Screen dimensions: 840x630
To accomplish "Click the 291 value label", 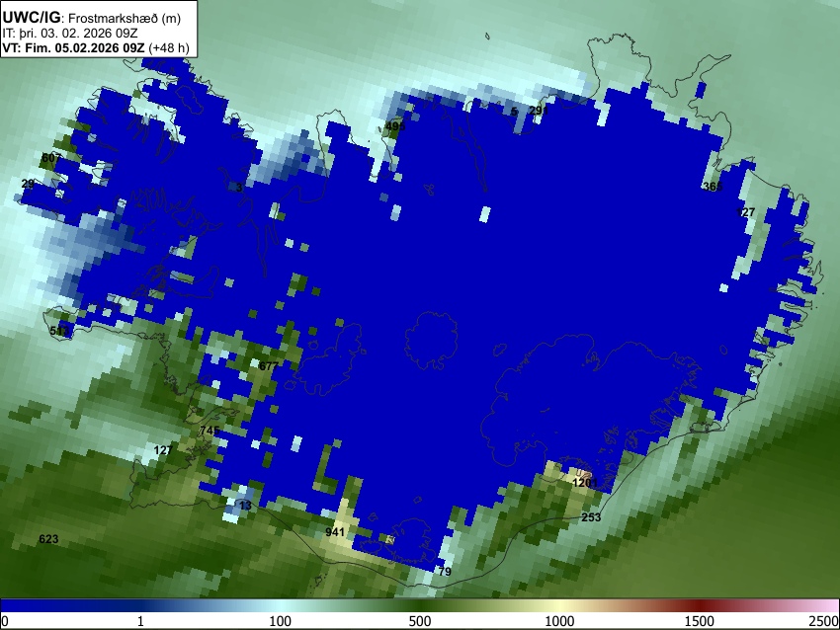I will pos(538,111).
